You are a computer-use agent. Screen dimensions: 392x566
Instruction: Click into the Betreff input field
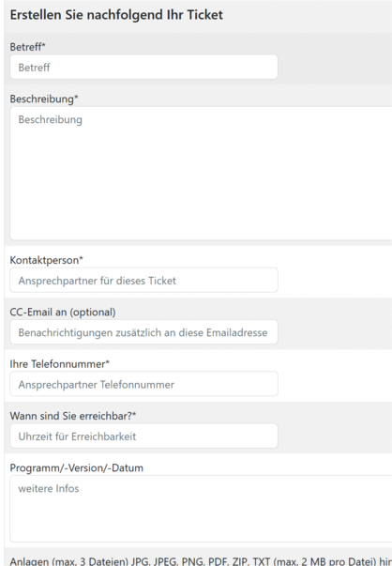pyautogui.click(x=143, y=68)
